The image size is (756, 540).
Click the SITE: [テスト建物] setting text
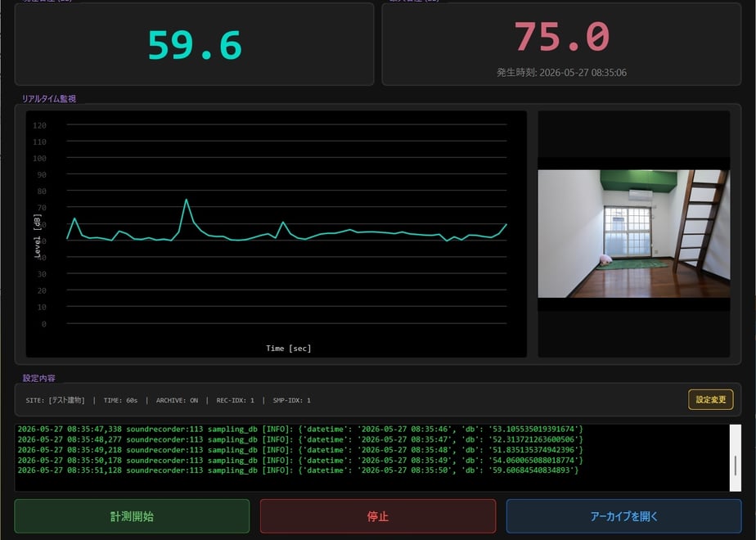(x=55, y=400)
